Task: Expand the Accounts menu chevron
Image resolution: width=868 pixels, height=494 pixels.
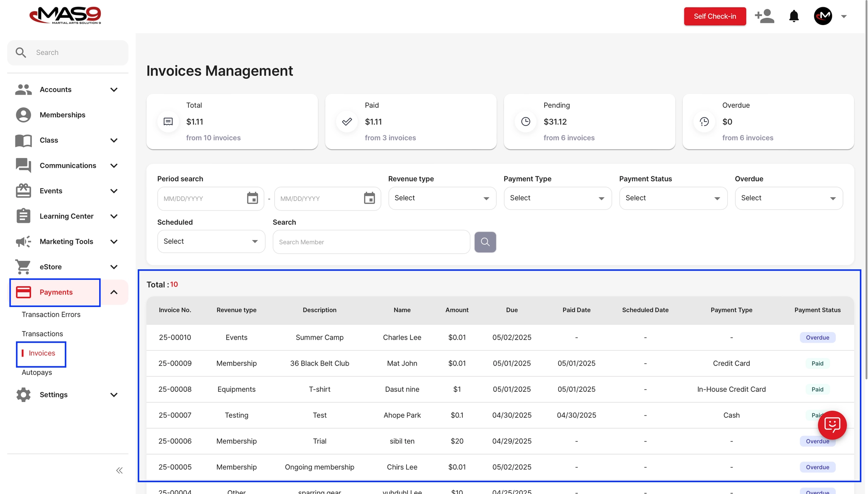Action: [114, 89]
